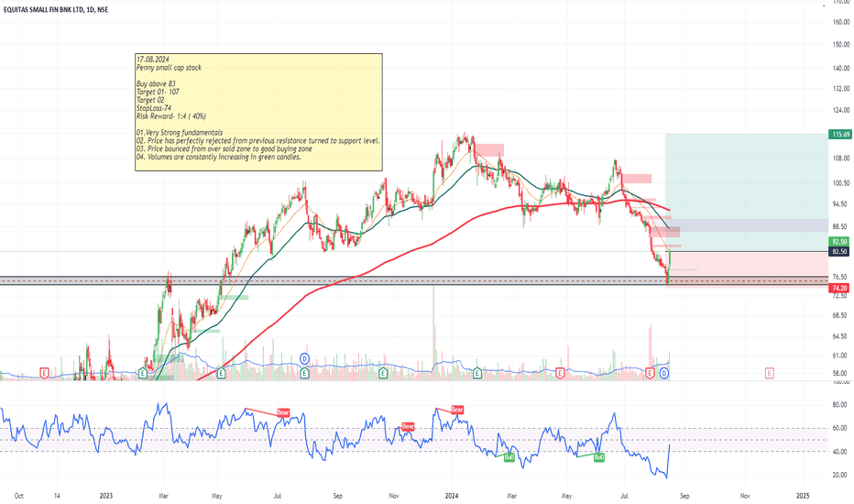Click the Bull divergence label near June 2024
The height and width of the screenshot is (504, 854).
click(598, 457)
